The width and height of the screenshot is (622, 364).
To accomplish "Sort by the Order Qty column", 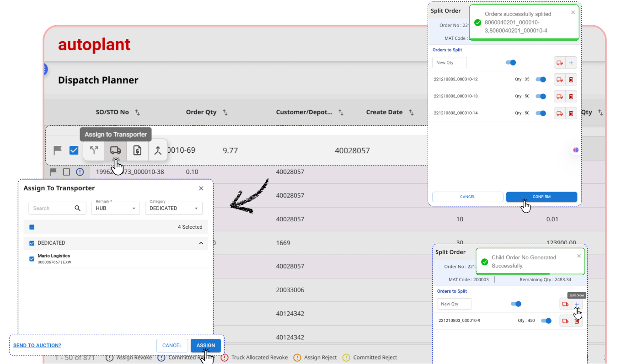I will 225,112.
